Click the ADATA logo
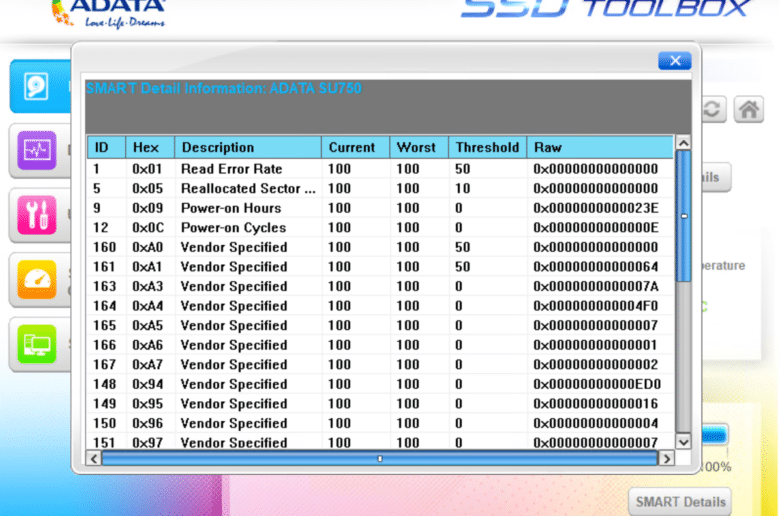Image resolution: width=780 pixels, height=516 pixels. coord(108,14)
